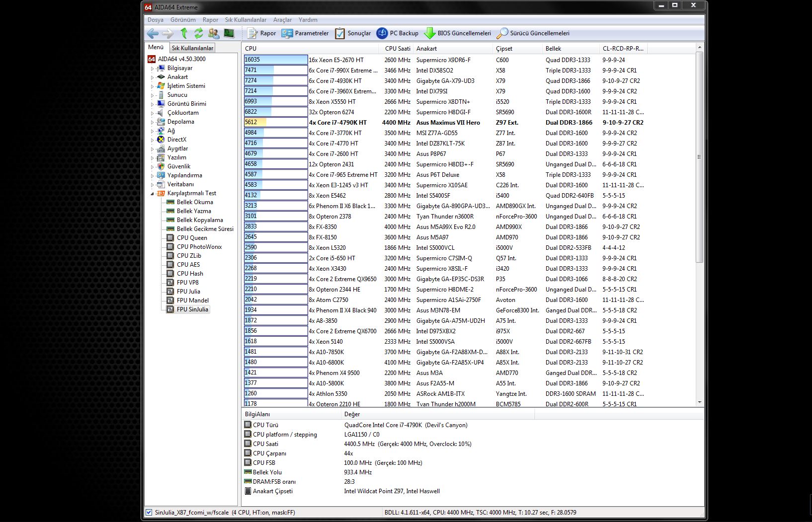Select the FPU Julia benchmark
Screen dimensions: 812x522
188,292
